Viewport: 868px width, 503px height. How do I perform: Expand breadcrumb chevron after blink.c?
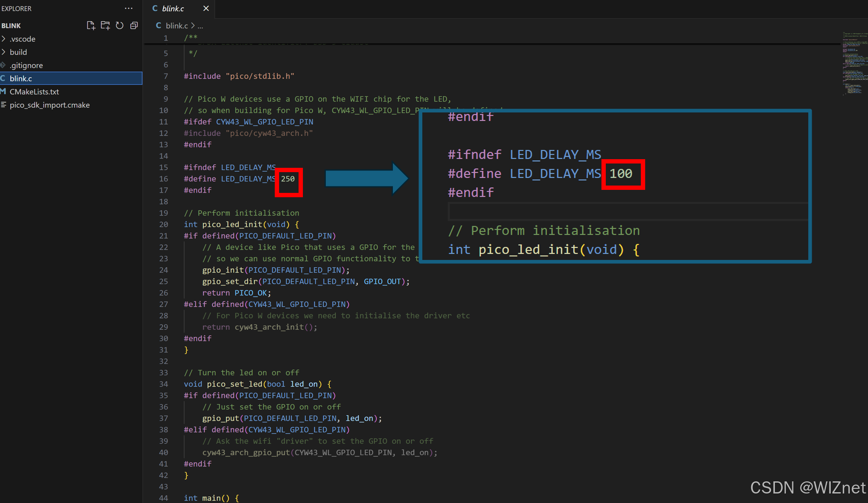(193, 26)
